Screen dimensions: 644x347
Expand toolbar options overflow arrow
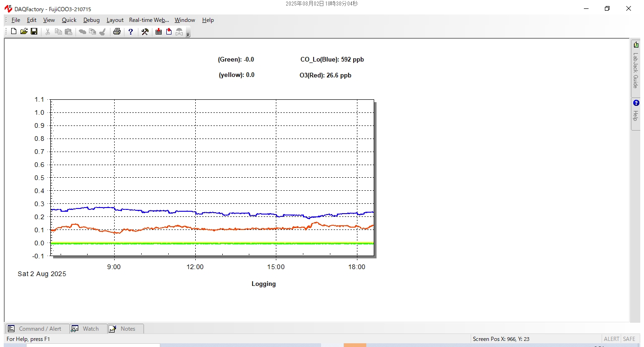188,34
